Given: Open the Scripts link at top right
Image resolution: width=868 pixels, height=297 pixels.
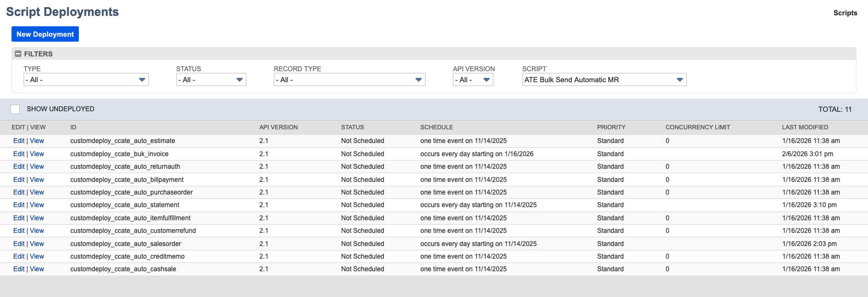Looking at the screenshot, I should pos(845,13).
